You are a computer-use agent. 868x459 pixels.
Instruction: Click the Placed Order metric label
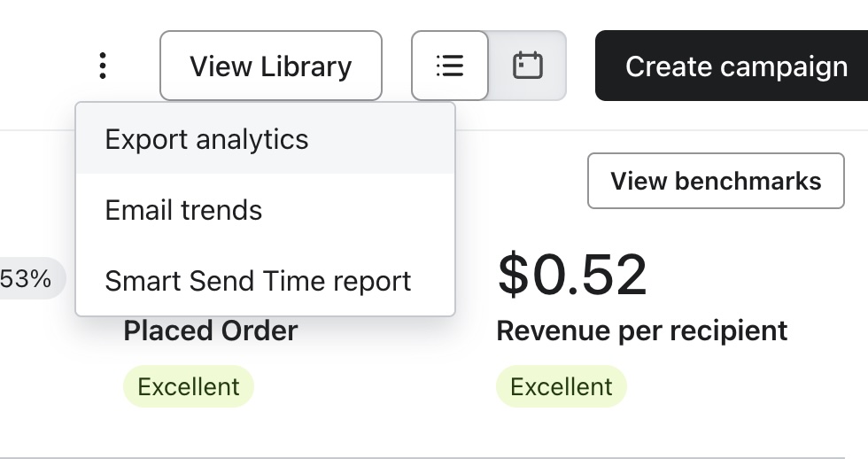click(211, 331)
